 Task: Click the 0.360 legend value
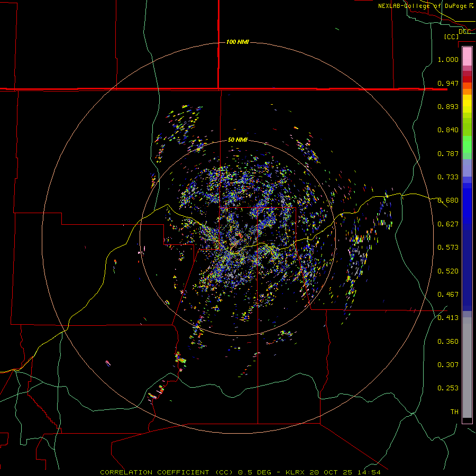pyautogui.click(x=448, y=342)
